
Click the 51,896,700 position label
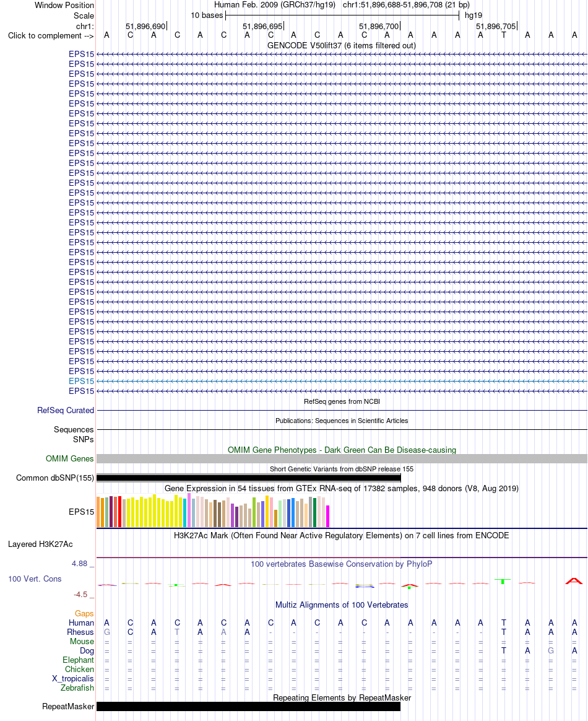tap(379, 26)
